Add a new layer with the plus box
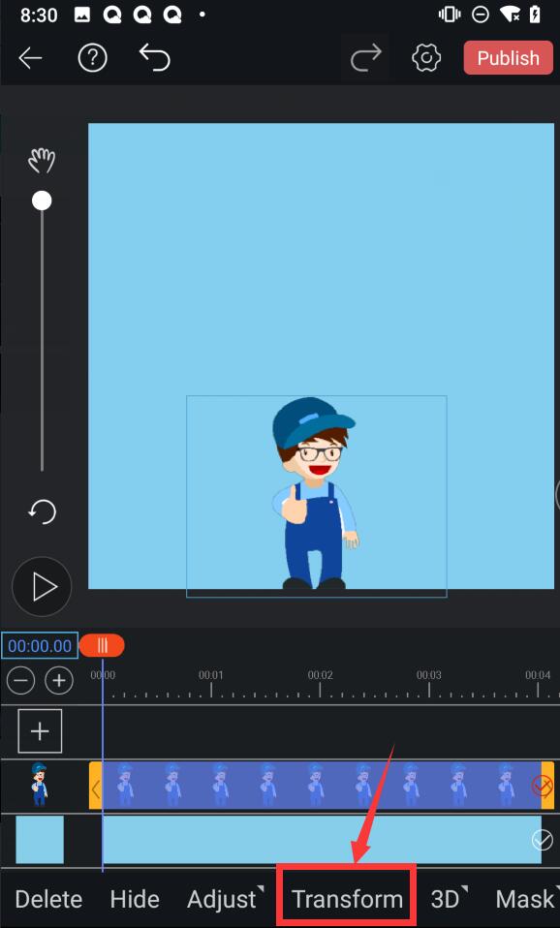 coord(40,731)
